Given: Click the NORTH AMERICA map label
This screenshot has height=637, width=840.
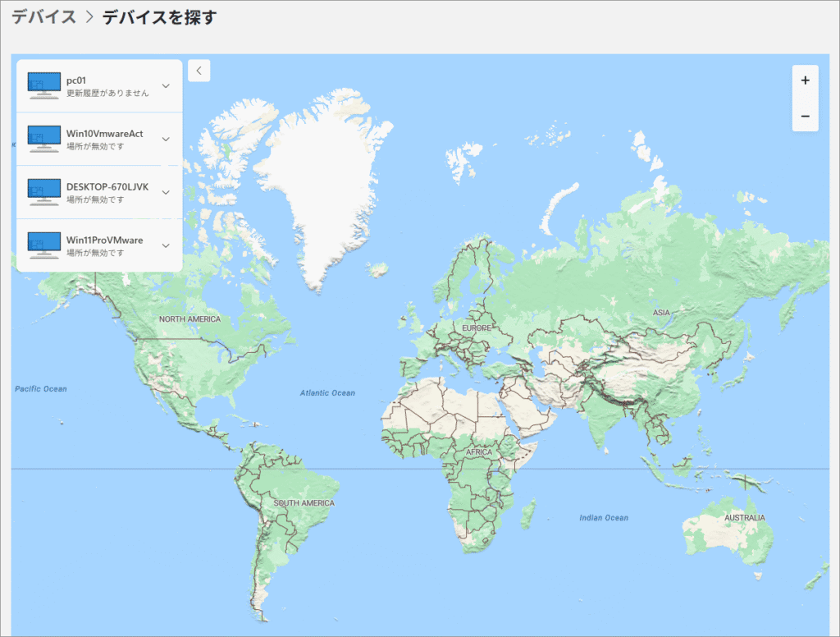Looking at the screenshot, I should pyautogui.click(x=189, y=318).
